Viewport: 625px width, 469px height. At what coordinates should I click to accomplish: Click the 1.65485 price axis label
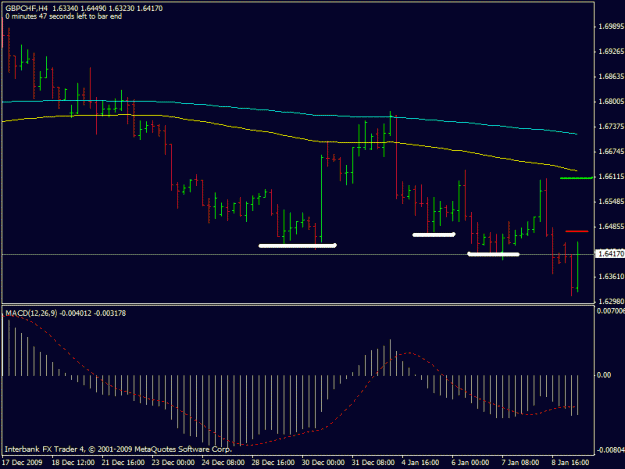click(x=611, y=201)
